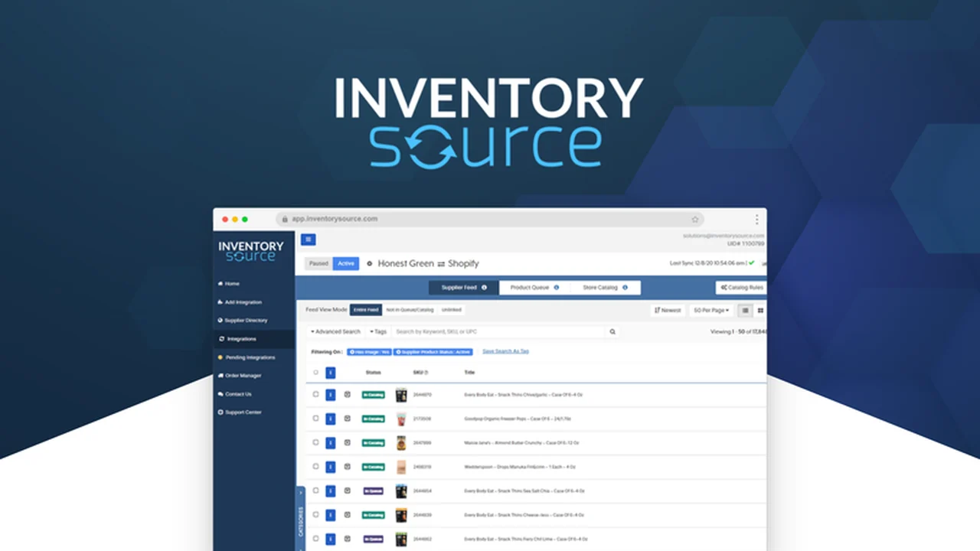This screenshot has height=551, width=980.
Task: Select Entire Feed view mode
Action: [366, 310]
